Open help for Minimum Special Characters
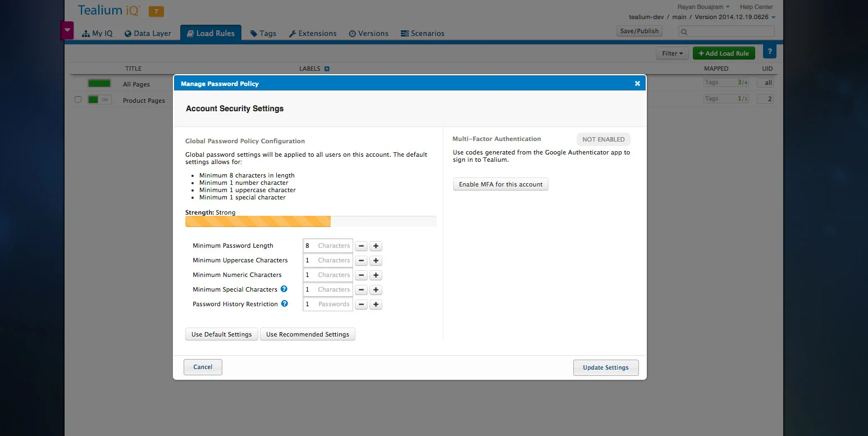 284,289
